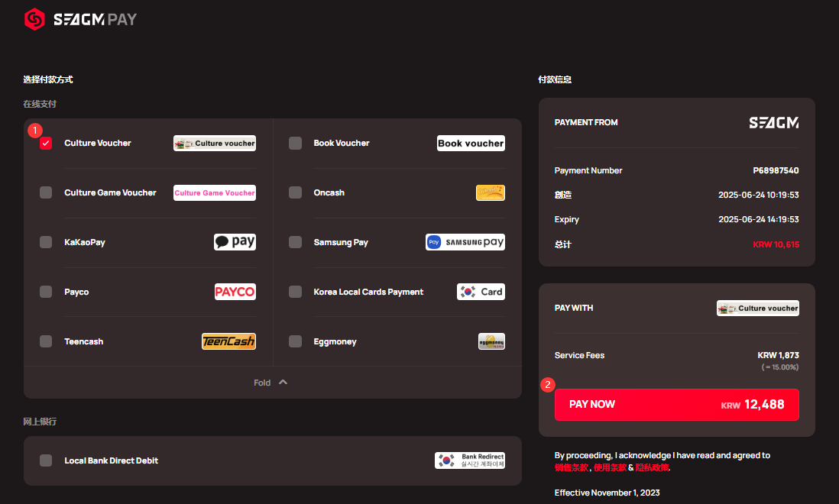Enable the Samsung Pay checkbox
The image size is (839, 504).
(296, 242)
